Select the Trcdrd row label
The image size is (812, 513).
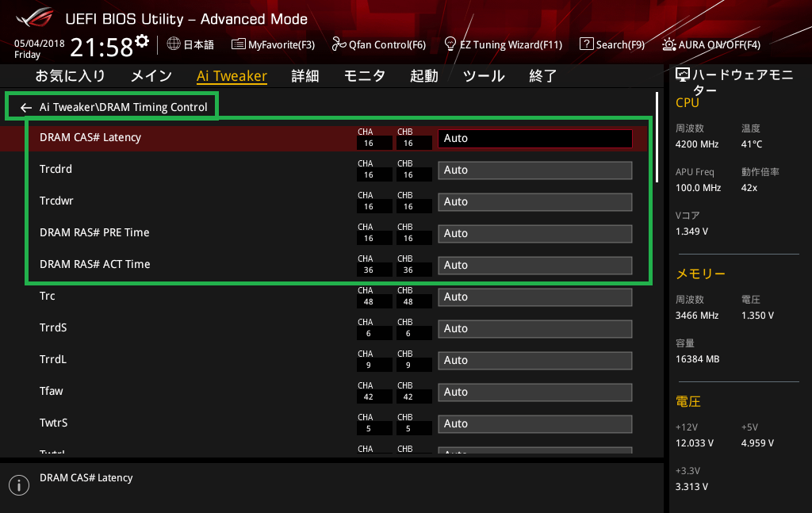click(56, 169)
